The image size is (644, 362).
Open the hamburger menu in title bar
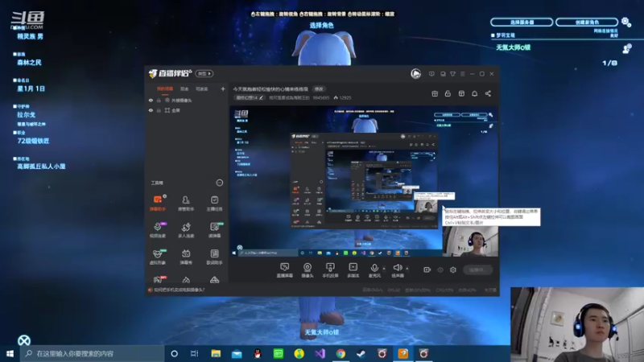(x=462, y=74)
